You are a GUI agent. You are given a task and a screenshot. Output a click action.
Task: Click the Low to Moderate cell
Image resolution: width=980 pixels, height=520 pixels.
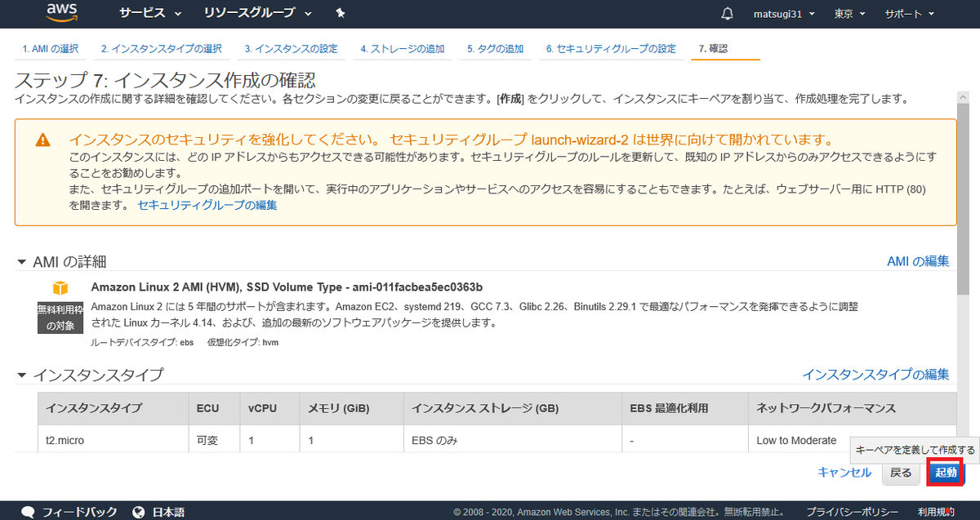853,440
